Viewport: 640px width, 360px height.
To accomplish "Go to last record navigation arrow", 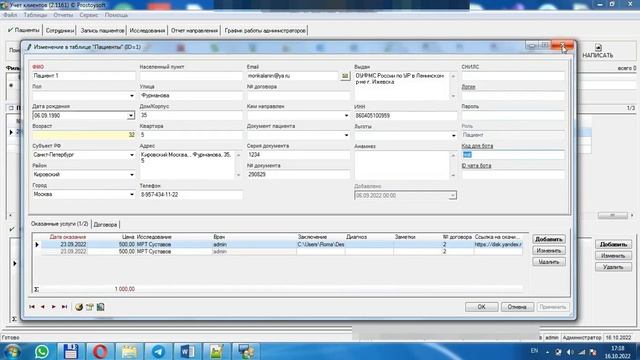I will [64, 307].
